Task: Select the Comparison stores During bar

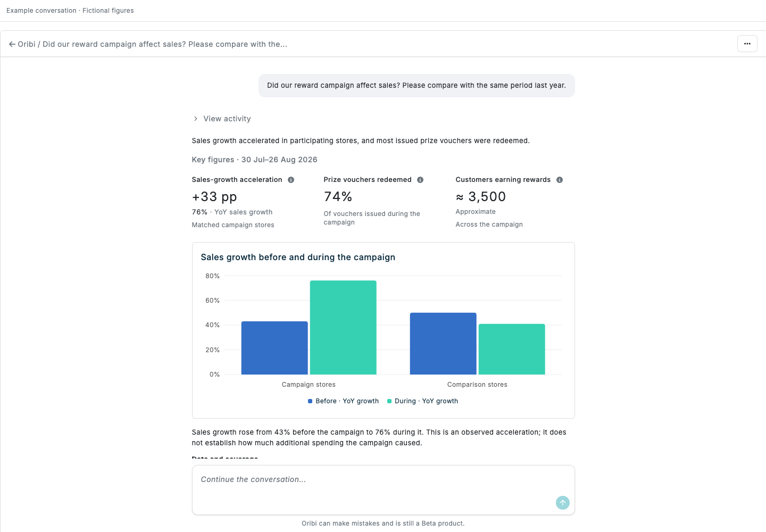Action: click(x=512, y=349)
